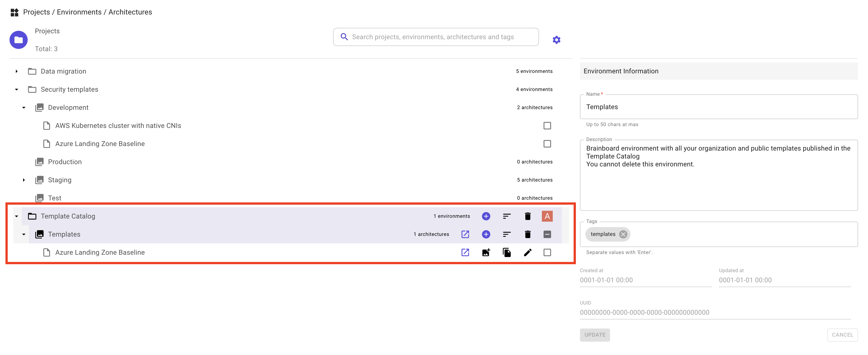The width and height of the screenshot is (868, 355).
Task: Check AWS Kubernetes cluster architecture checkbox
Action: tap(547, 125)
